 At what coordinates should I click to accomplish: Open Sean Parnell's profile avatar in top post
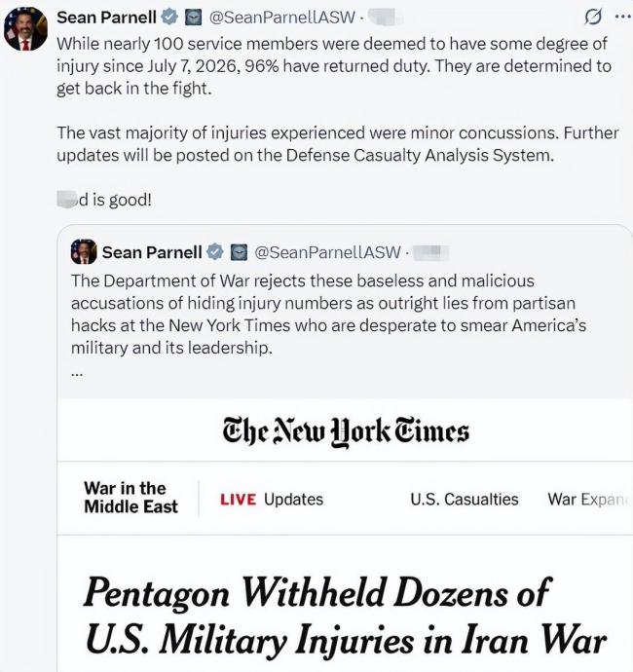(25, 28)
